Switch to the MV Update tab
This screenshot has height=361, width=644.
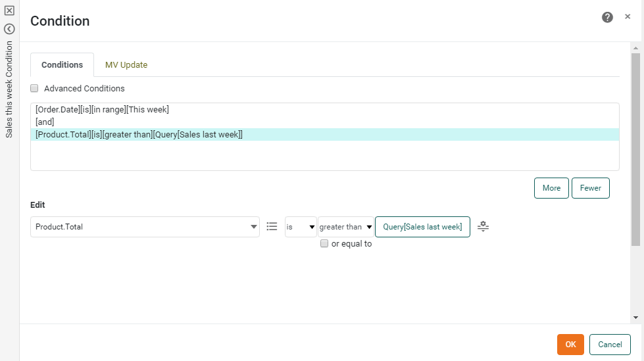tap(126, 64)
